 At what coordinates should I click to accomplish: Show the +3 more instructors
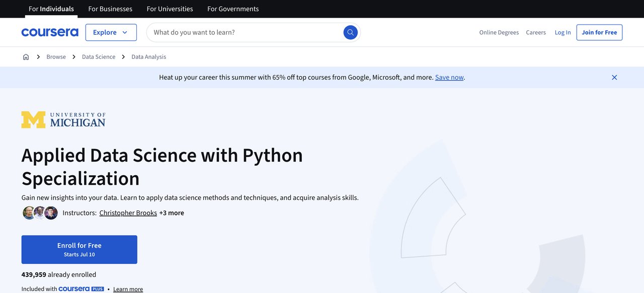(172, 213)
